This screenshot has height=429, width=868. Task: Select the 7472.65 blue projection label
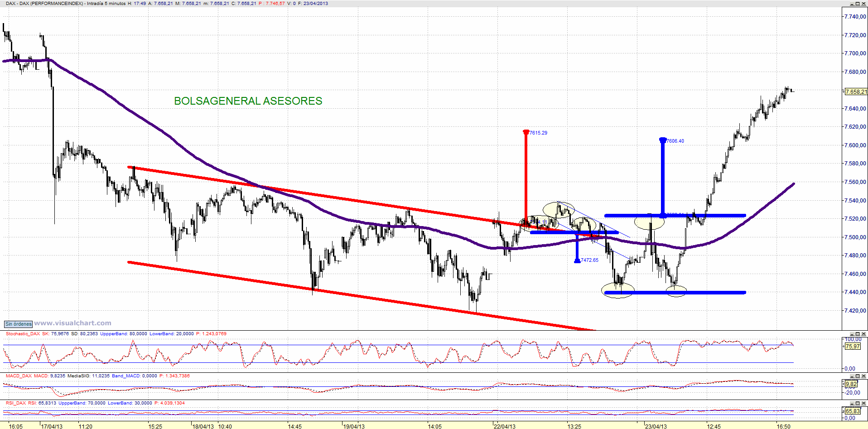pos(589,260)
